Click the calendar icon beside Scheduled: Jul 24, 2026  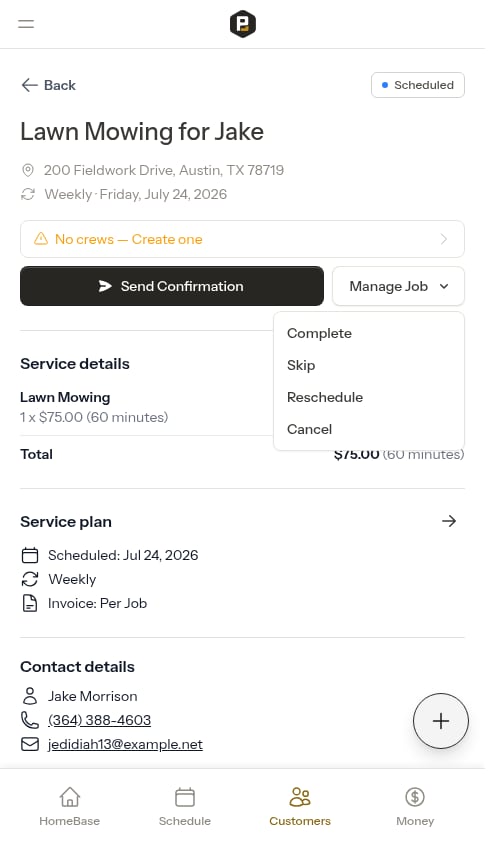[x=30, y=555]
